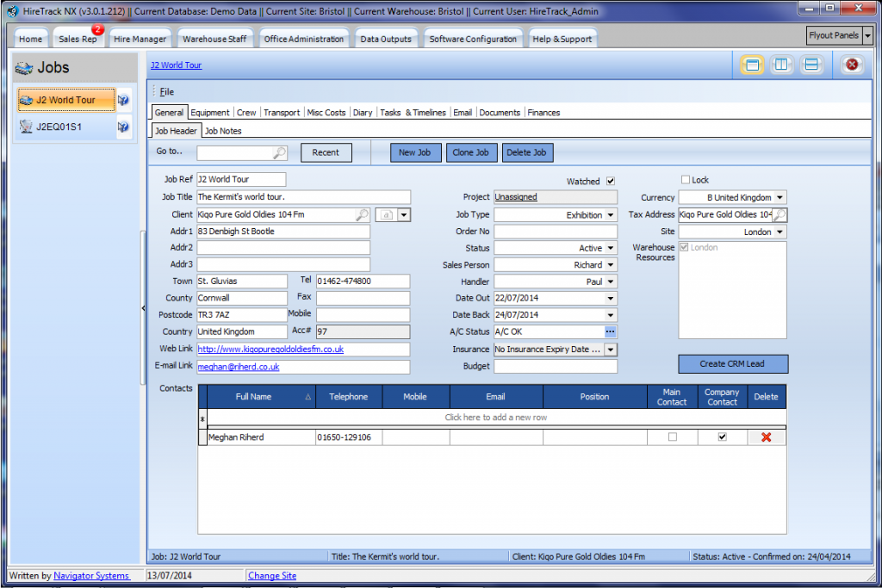Switch to horizontal split pane view
882x588 pixels.
coord(811,64)
